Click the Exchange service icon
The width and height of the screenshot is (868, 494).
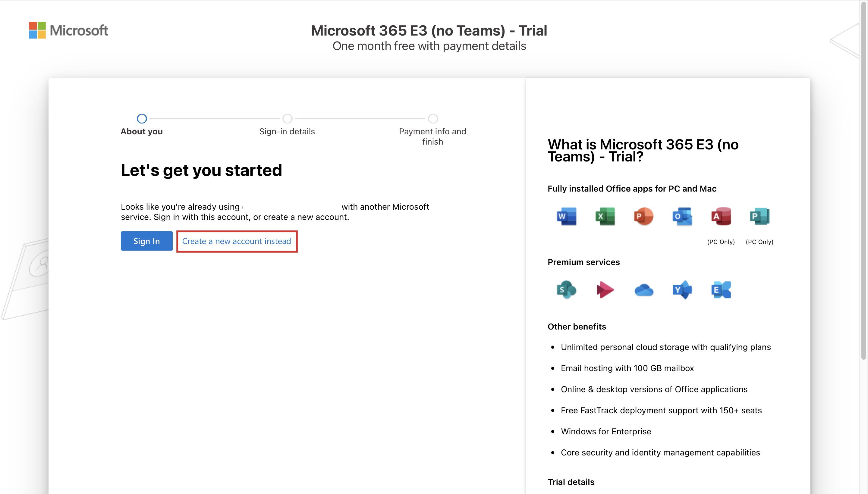[x=721, y=289]
